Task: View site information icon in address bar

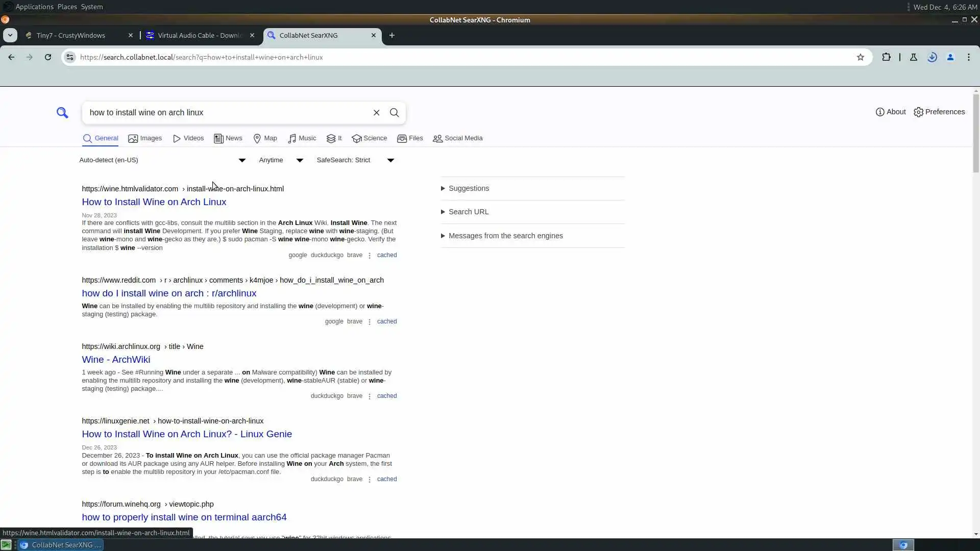Action: (x=70, y=57)
